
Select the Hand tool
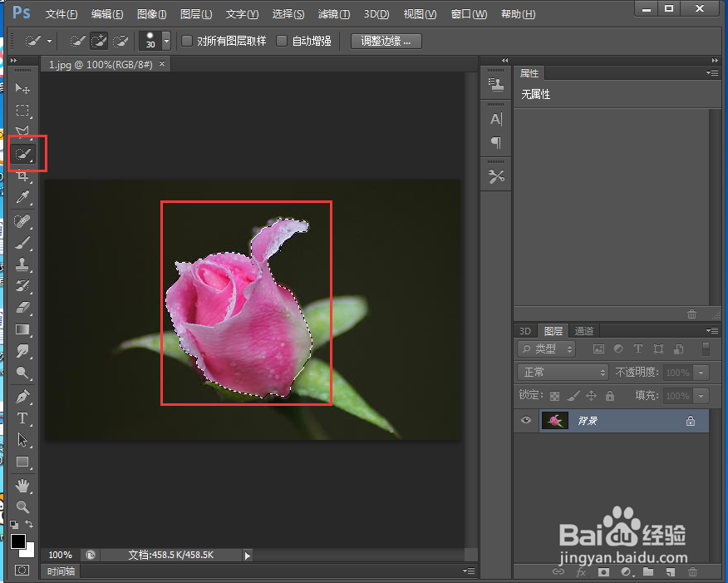(23, 484)
